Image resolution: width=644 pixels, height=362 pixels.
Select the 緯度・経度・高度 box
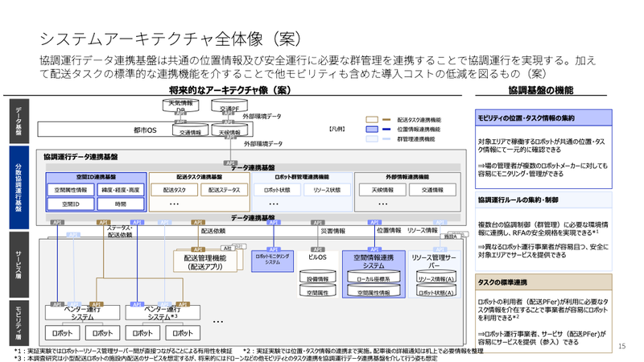pos(121,191)
